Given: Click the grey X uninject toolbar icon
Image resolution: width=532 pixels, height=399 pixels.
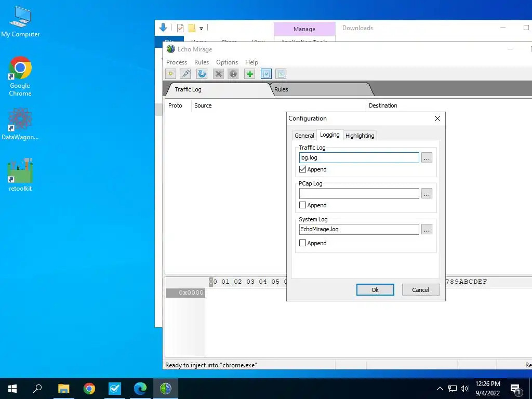Looking at the screenshot, I should [x=219, y=74].
